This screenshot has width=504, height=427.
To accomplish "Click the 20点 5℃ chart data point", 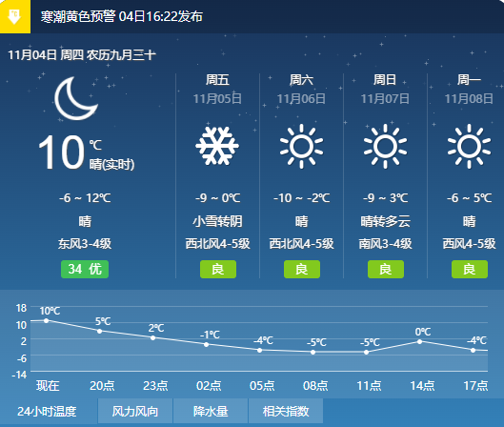I will point(100,331).
